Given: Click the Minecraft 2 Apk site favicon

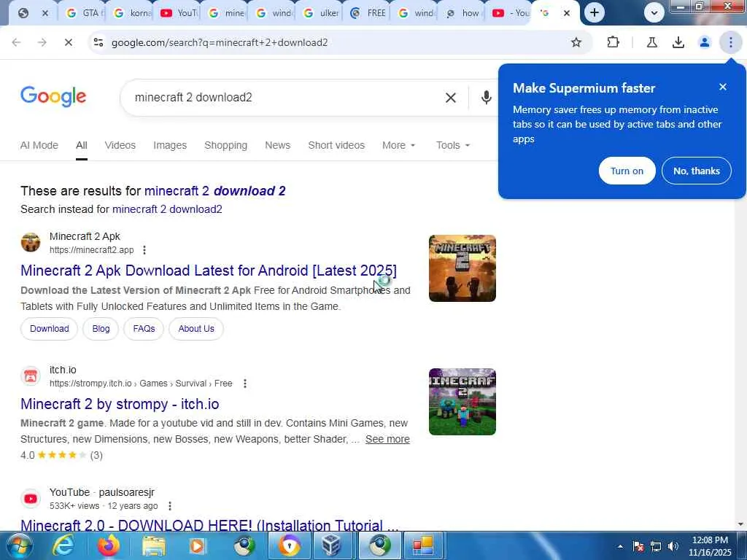Looking at the screenshot, I should click(x=31, y=242).
